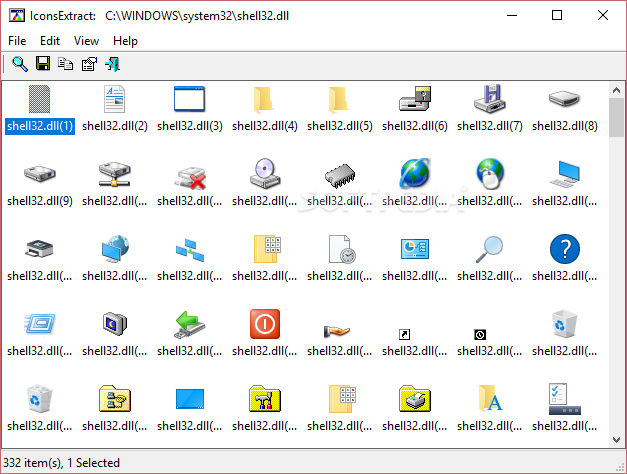Select the window icon shell32.dll(3)

(190, 99)
